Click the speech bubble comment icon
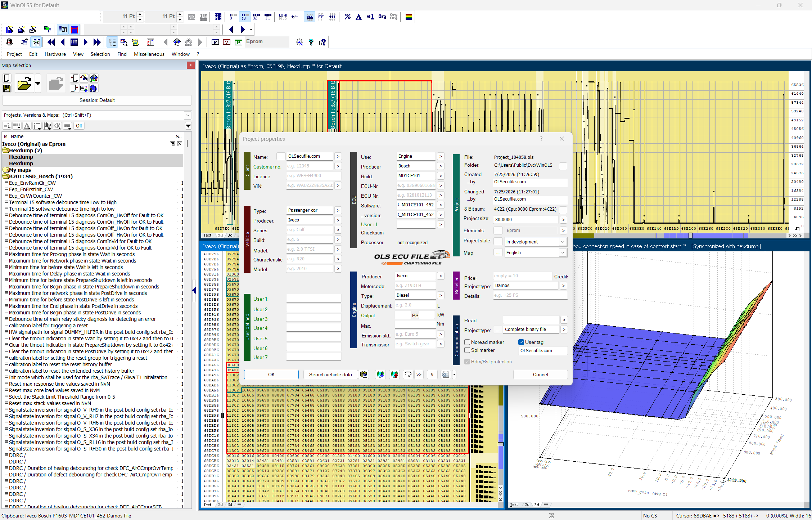This screenshot has height=520, width=812. coord(408,375)
